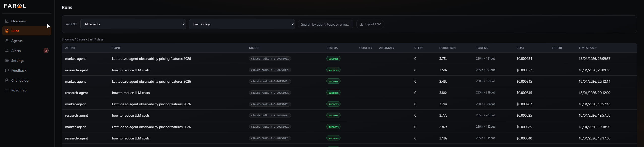Viewport: 644px width, 147px height.
Task: Click cost value $0.000245
Action: tap(524, 81)
